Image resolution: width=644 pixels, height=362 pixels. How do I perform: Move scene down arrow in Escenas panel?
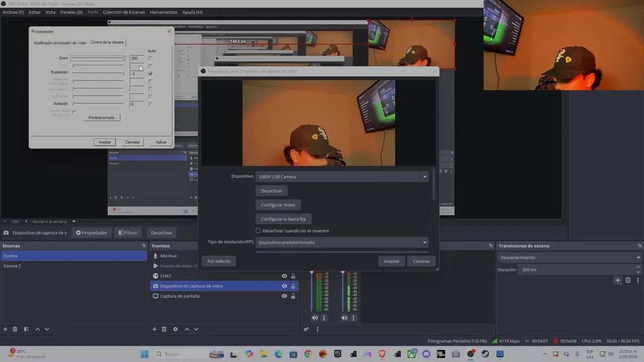tap(47, 329)
